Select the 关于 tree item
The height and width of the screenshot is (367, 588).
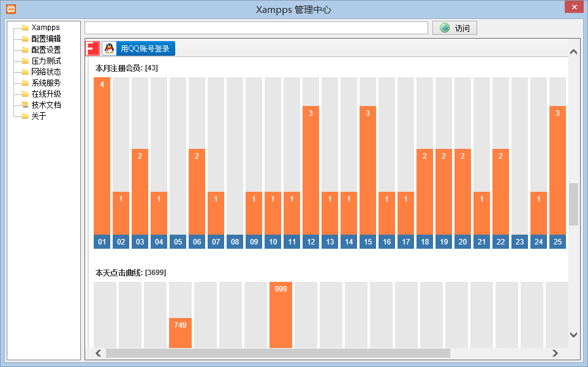pos(39,116)
